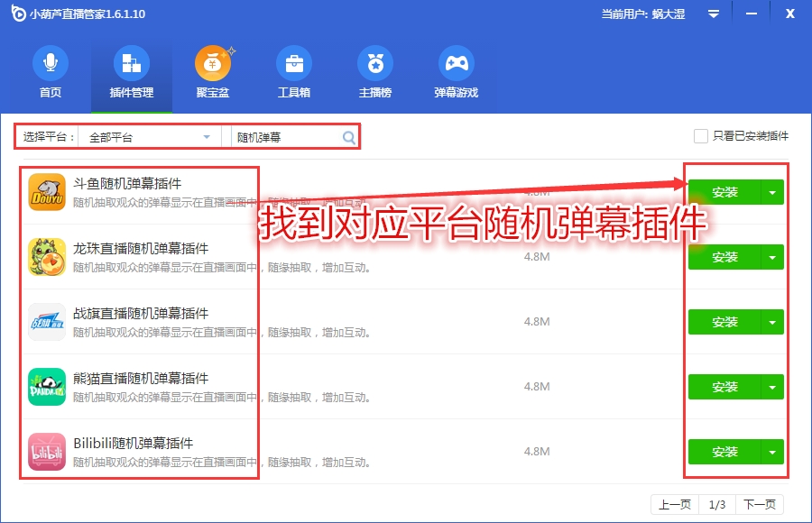Screen dimensions: 812x523
Task: Click the 熊猫直播随机弹幕插件 title
Action: pyautogui.click(x=141, y=378)
